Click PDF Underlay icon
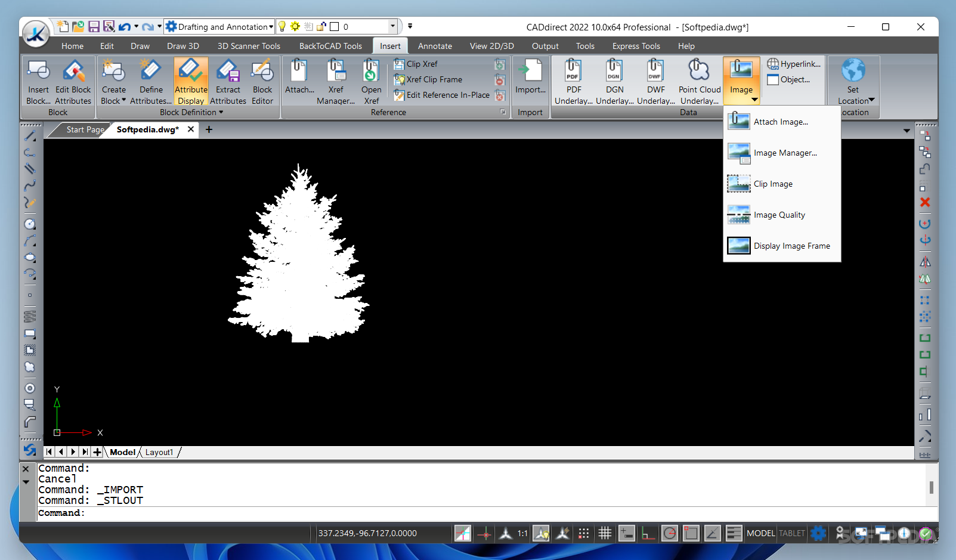The width and height of the screenshot is (956, 560). 574,82
